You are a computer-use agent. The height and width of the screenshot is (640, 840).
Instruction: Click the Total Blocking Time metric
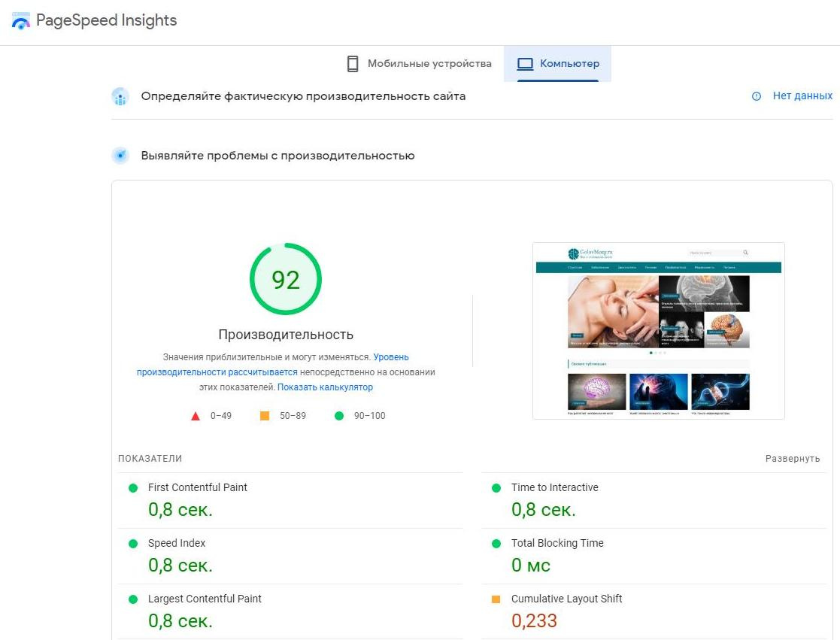click(557, 543)
